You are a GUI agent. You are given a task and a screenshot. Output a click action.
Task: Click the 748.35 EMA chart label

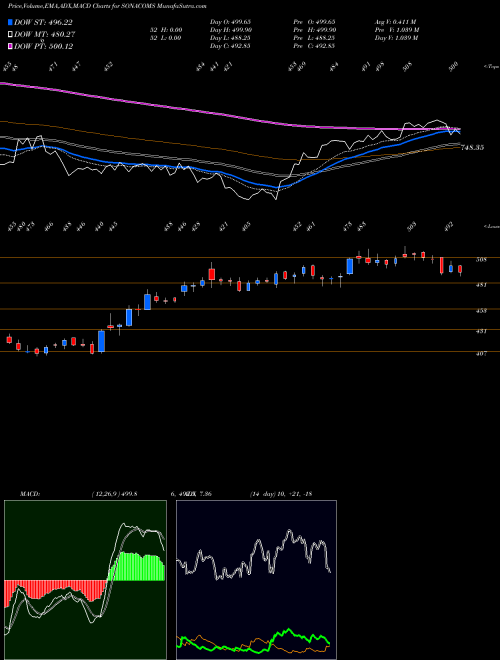pyautogui.click(x=472, y=148)
